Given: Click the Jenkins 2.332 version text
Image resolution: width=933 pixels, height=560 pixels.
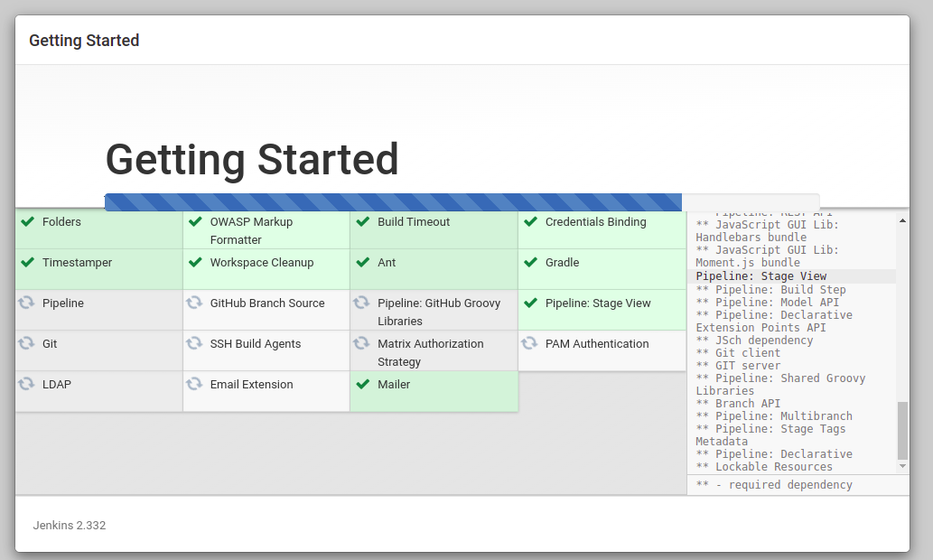Looking at the screenshot, I should click(70, 525).
